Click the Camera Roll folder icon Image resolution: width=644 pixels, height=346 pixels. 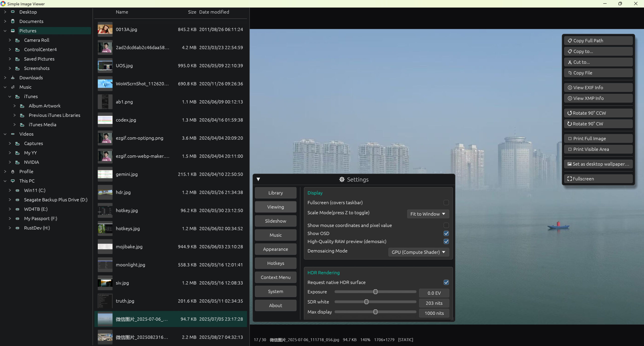click(17, 40)
